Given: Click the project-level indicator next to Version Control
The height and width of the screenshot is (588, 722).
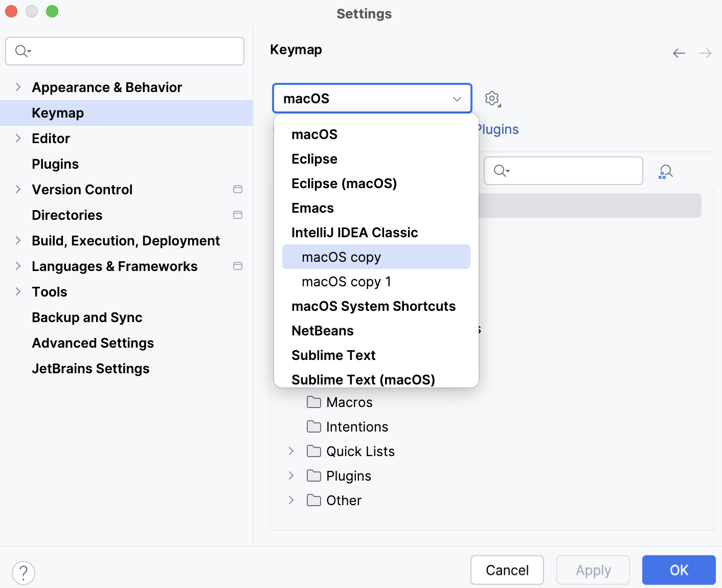Looking at the screenshot, I should click(237, 189).
